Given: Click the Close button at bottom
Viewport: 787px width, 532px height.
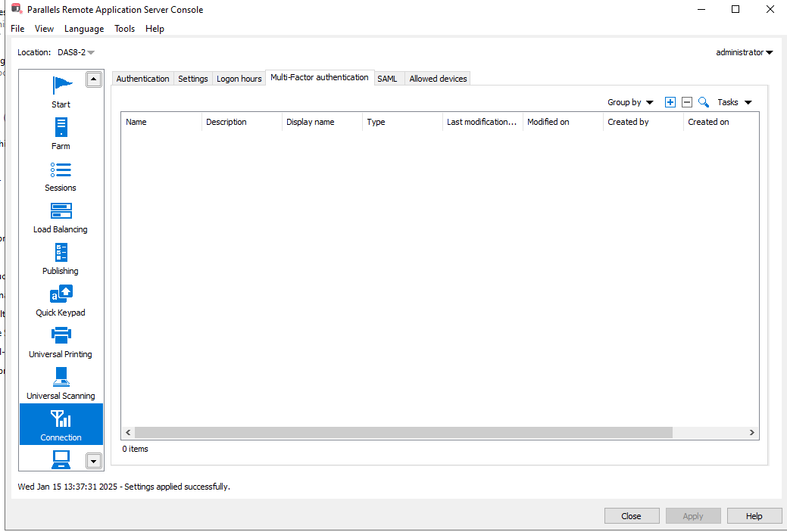Looking at the screenshot, I should [x=632, y=516].
